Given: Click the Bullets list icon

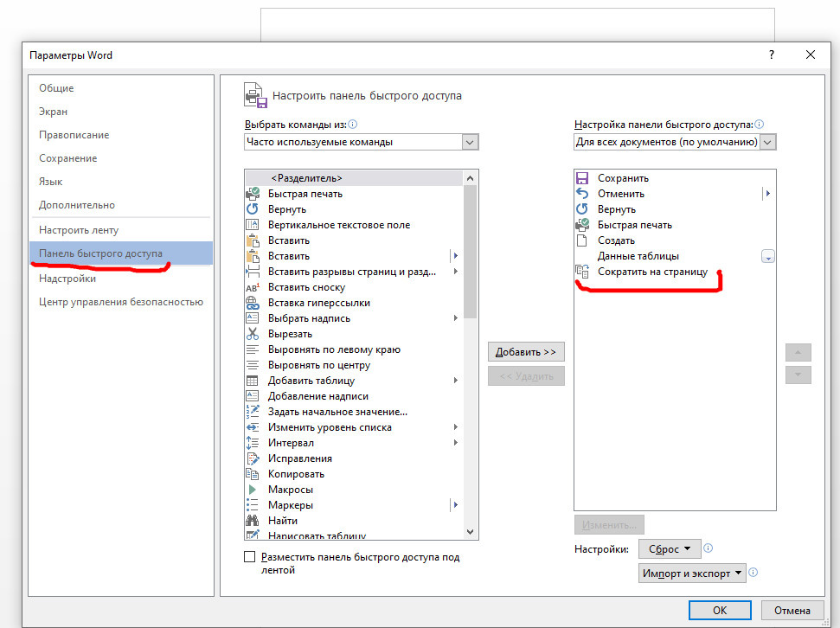Looking at the screenshot, I should [253, 505].
